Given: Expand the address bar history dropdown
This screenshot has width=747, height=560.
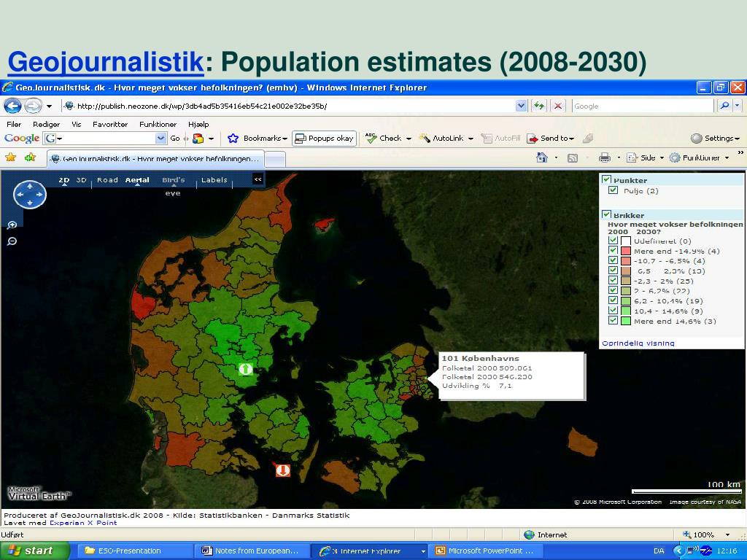Looking at the screenshot, I should click(x=521, y=106).
